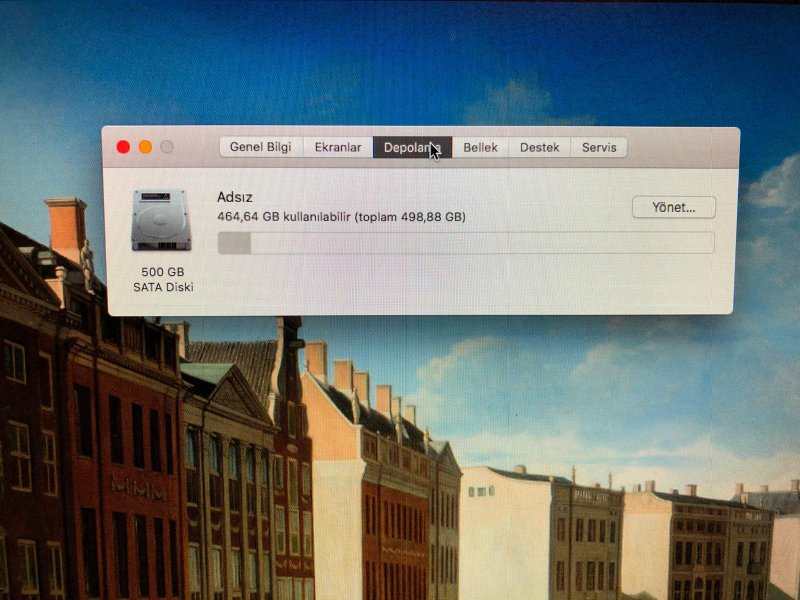The width and height of the screenshot is (800, 600).
Task: Click the Yönet... button
Action: [x=673, y=207]
